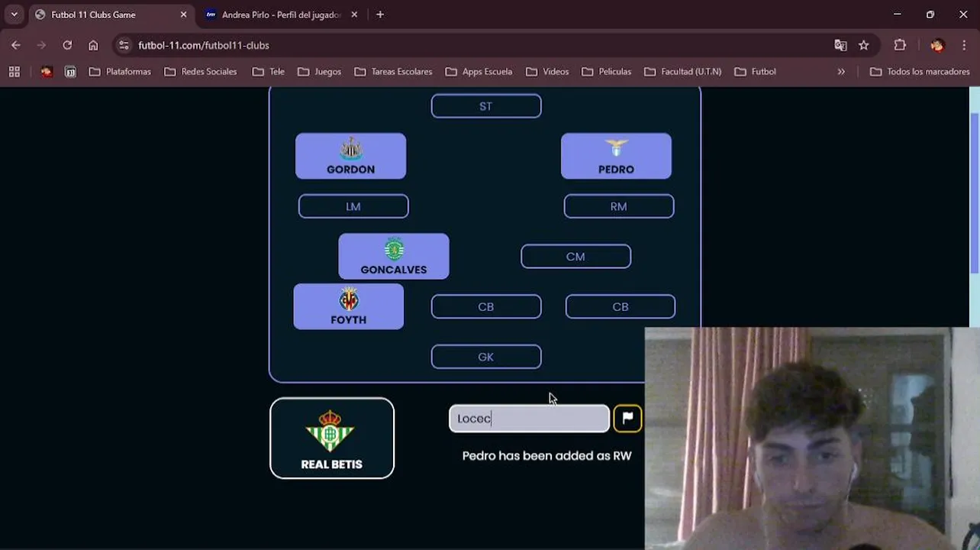
Task: Expand hidden bookmarks chevron
Action: tap(841, 72)
